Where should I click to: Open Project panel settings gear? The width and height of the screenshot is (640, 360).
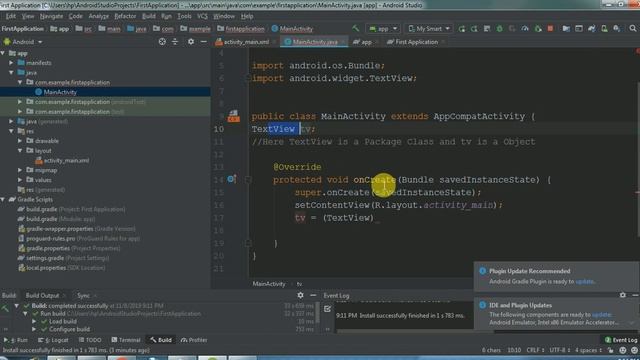(191, 42)
